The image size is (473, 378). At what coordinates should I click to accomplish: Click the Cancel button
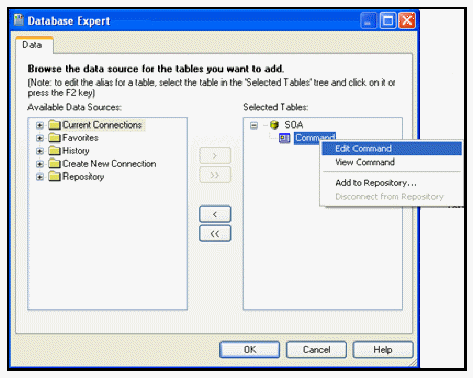[316, 350]
